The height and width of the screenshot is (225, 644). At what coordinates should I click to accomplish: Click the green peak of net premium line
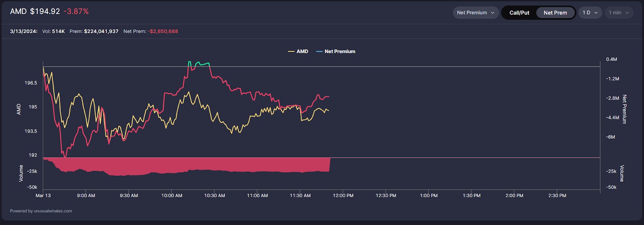199,64
